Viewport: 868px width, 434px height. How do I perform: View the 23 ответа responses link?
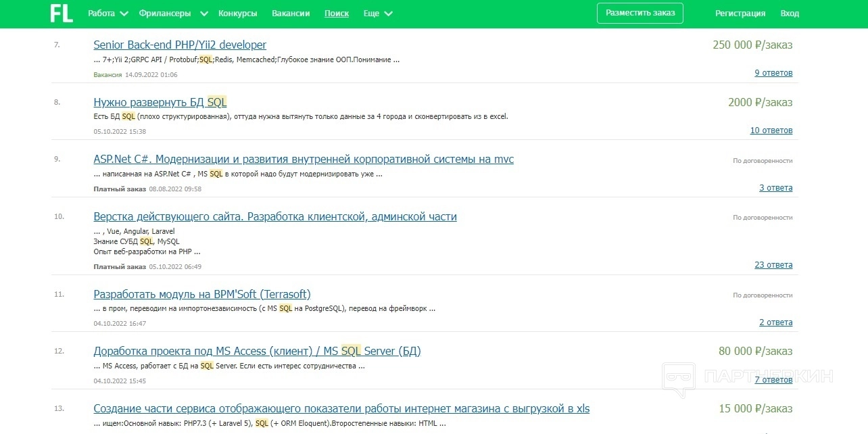[x=773, y=265]
